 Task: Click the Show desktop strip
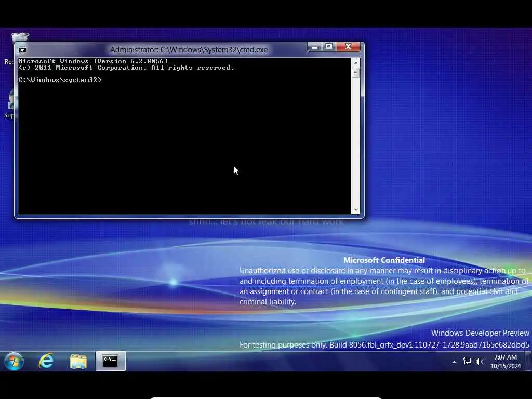click(528, 361)
